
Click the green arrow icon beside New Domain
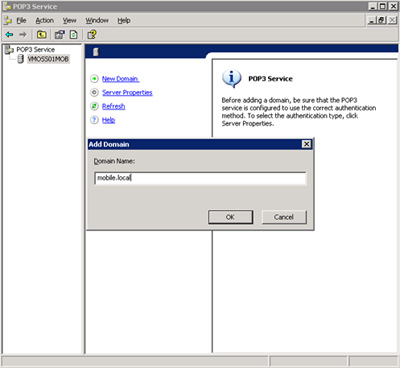click(95, 79)
